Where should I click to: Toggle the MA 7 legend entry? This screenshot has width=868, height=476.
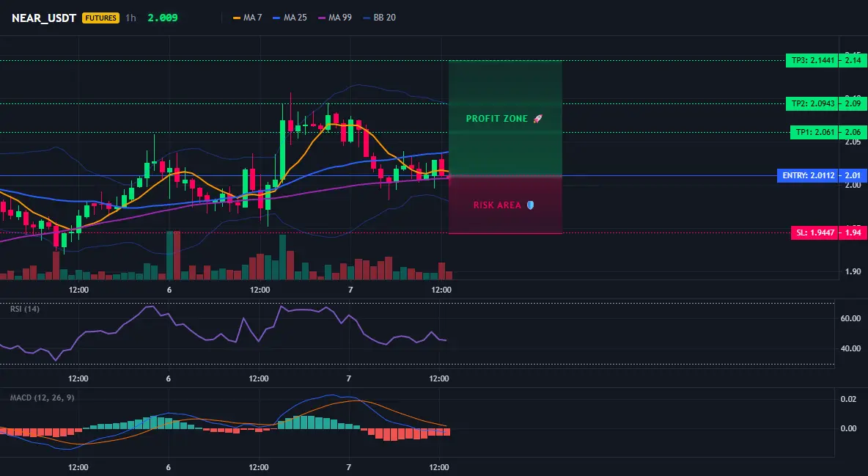click(248, 18)
